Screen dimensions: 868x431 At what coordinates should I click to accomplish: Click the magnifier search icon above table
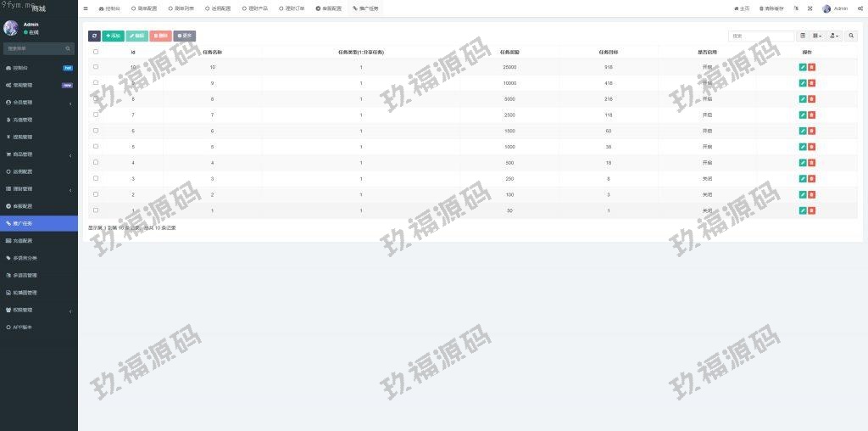851,36
